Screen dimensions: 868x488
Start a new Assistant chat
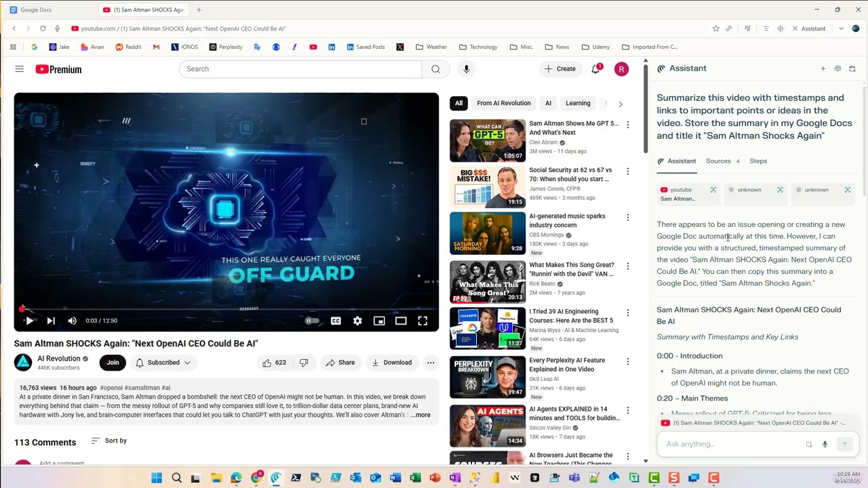(x=823, y=69)
